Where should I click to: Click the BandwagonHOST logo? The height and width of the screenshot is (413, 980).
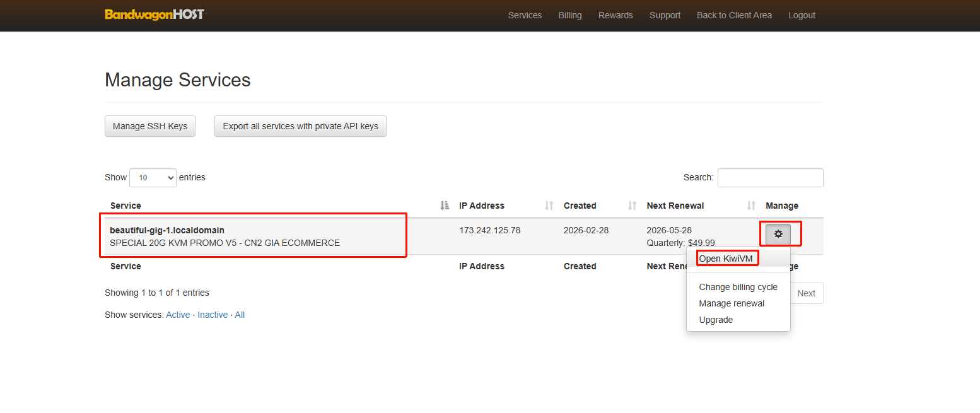point(155,15)
